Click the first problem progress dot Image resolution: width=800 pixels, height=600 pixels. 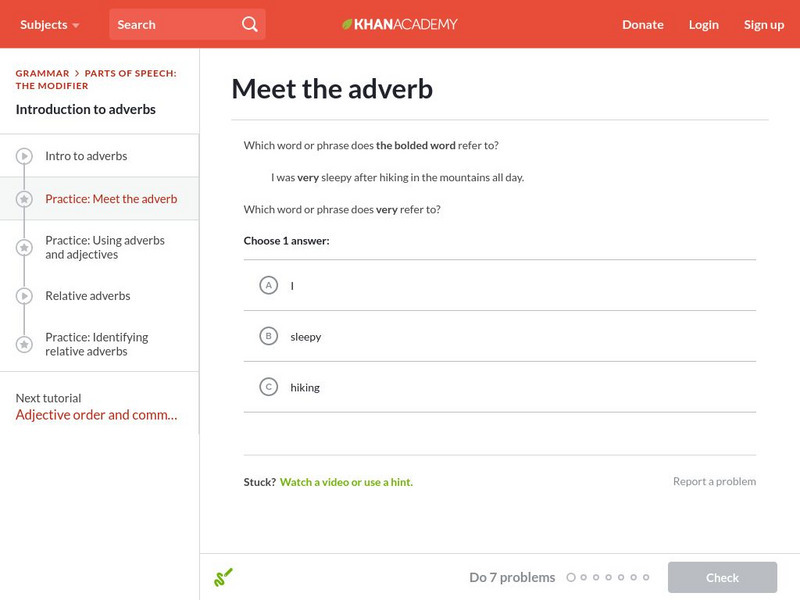(x=571, y=577)
